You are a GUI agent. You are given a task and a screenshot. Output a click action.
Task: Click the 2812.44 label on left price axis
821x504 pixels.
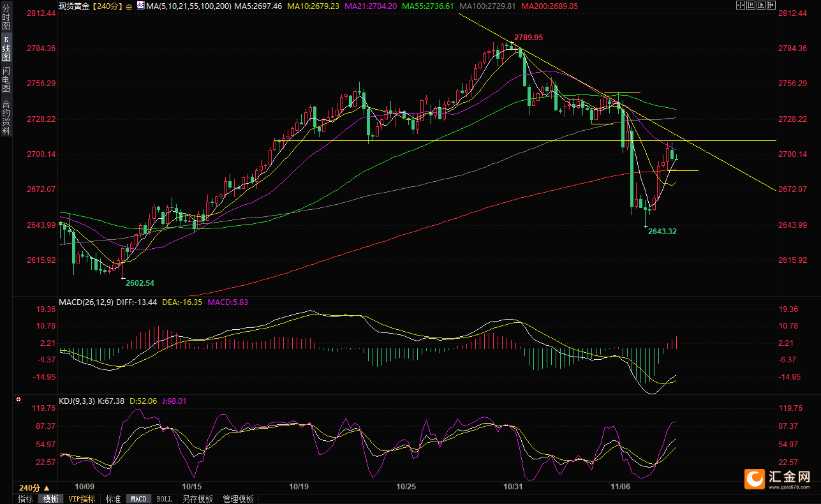point(42,13)
